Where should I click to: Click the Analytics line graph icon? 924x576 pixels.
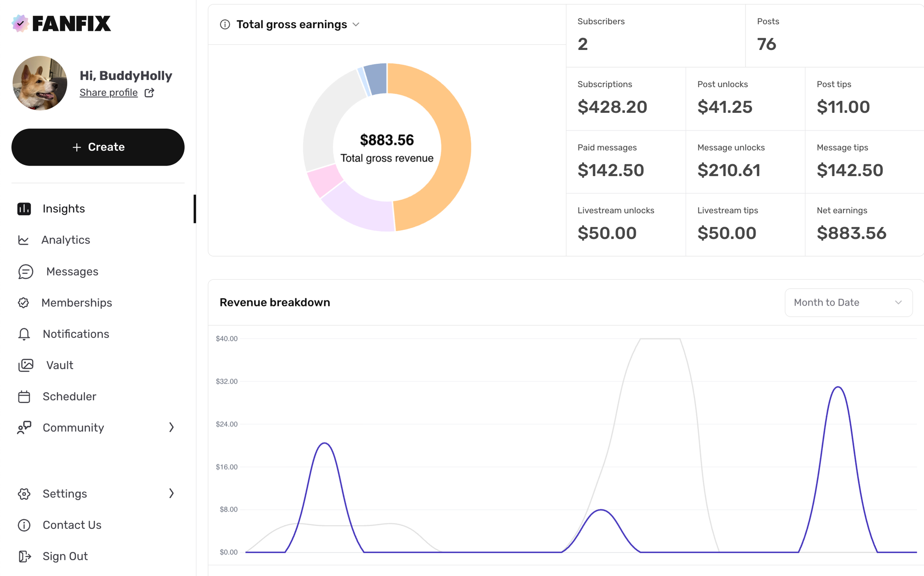(24, 240)
